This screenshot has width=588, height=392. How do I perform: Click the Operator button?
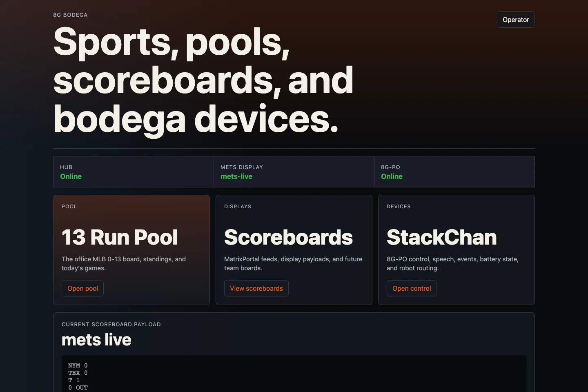tap(516, 20)
